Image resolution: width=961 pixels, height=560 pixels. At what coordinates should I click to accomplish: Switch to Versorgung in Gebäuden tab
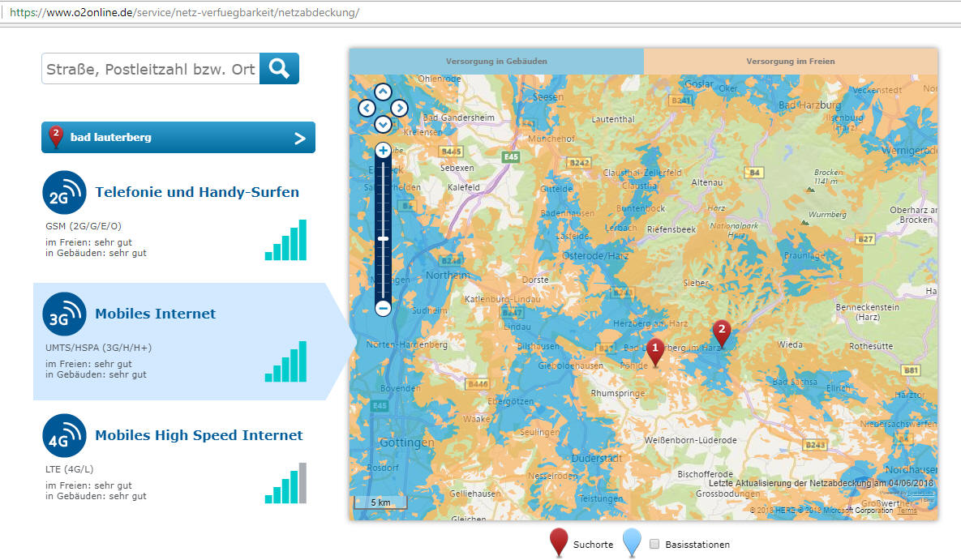[496, 62]
